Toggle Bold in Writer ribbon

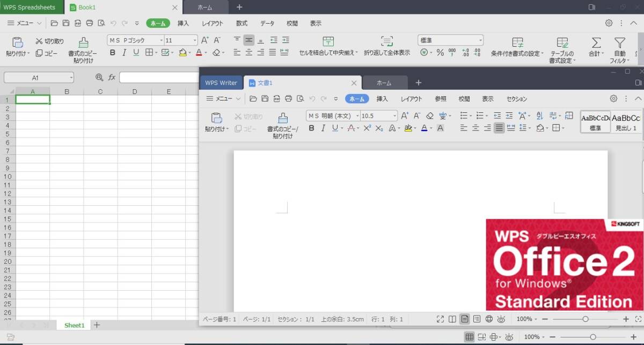click(x=311, y=128)
